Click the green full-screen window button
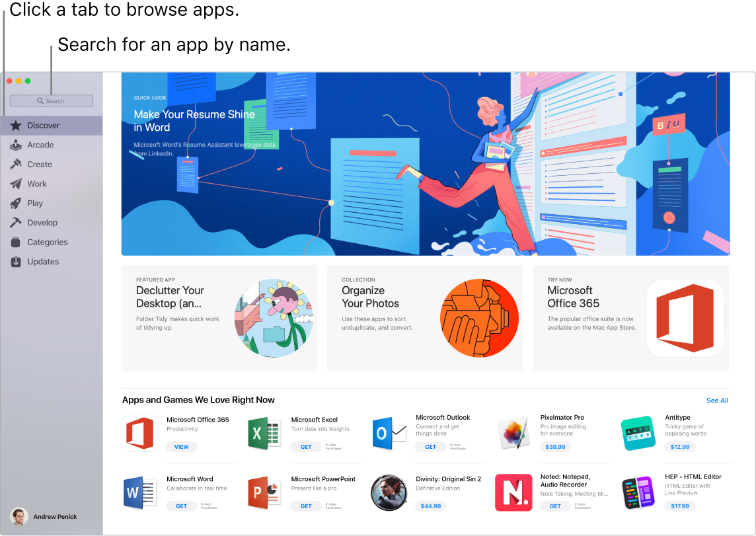This screenshot has height=536, width=756. (28, 81)
